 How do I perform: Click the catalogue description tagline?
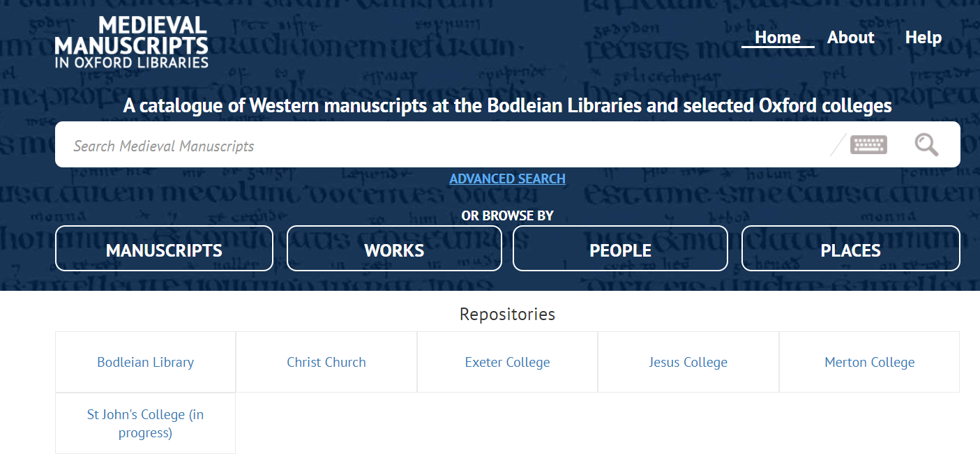pos(507,106)
